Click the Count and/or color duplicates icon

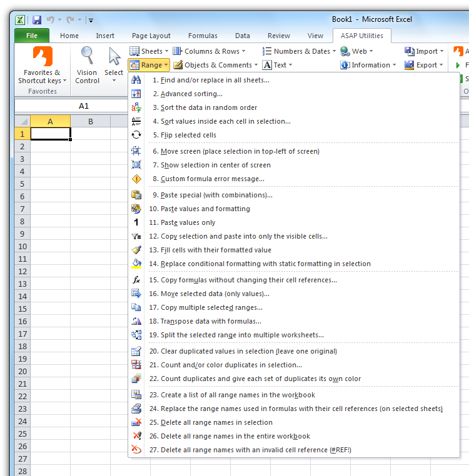(136, 365)
